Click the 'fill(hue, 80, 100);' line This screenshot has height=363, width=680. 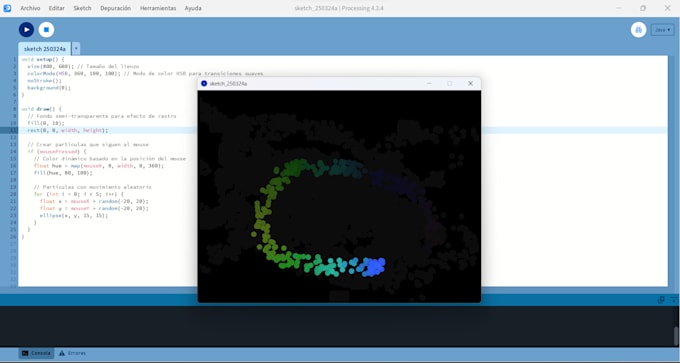coord(63,173)
